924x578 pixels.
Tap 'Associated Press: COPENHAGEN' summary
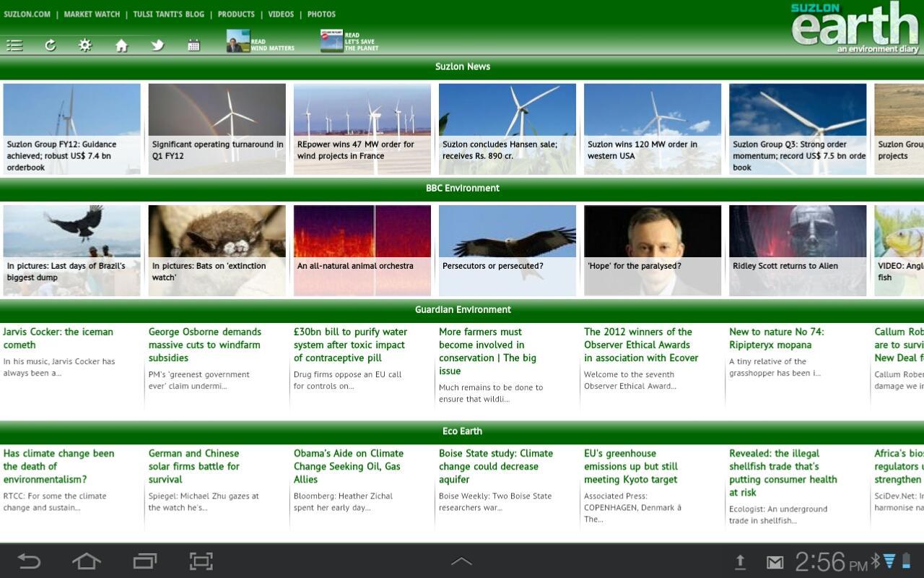tap(632, 507)
